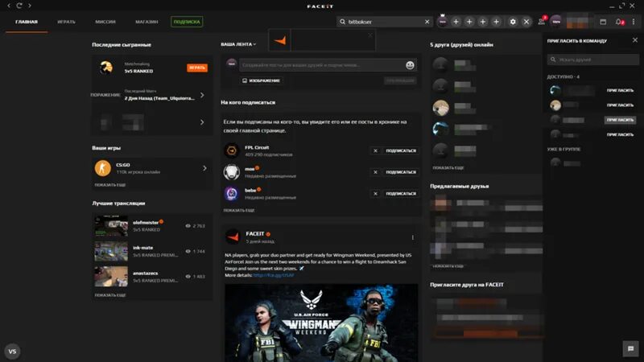Click the FACEIT post author avatar

(233, 237)
